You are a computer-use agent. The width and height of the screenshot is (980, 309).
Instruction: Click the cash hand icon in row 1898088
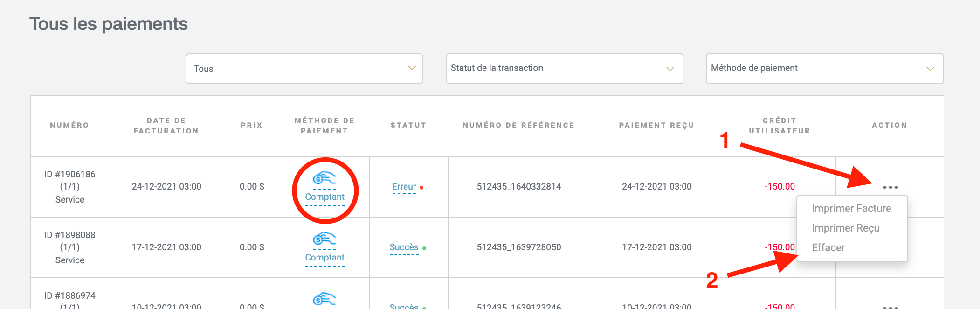(x=324, y=239)
